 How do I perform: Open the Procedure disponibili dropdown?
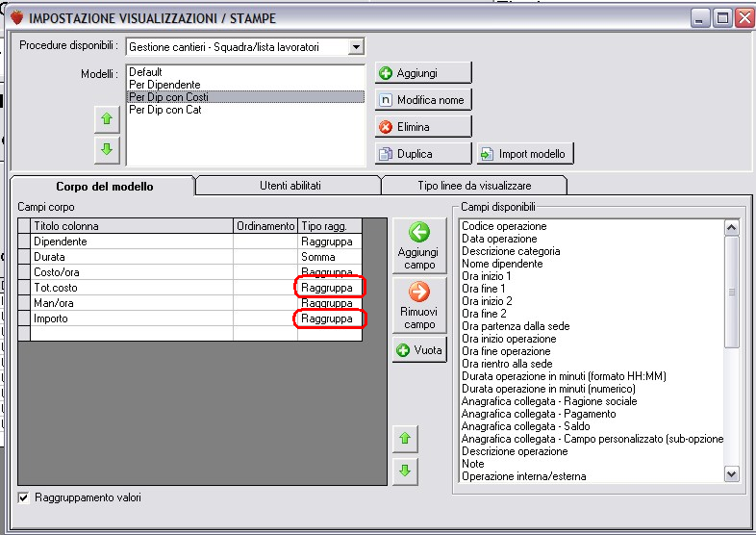pos(356,47)
